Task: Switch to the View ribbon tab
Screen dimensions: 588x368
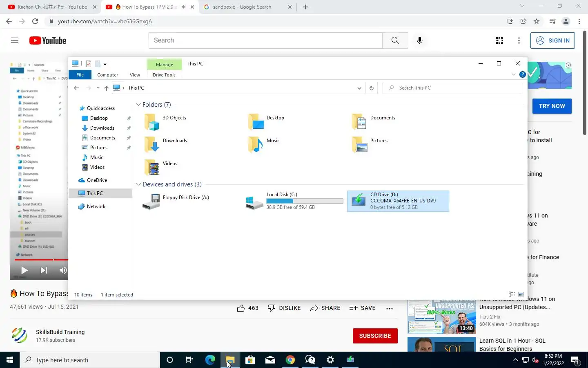Action: point(135,75)
